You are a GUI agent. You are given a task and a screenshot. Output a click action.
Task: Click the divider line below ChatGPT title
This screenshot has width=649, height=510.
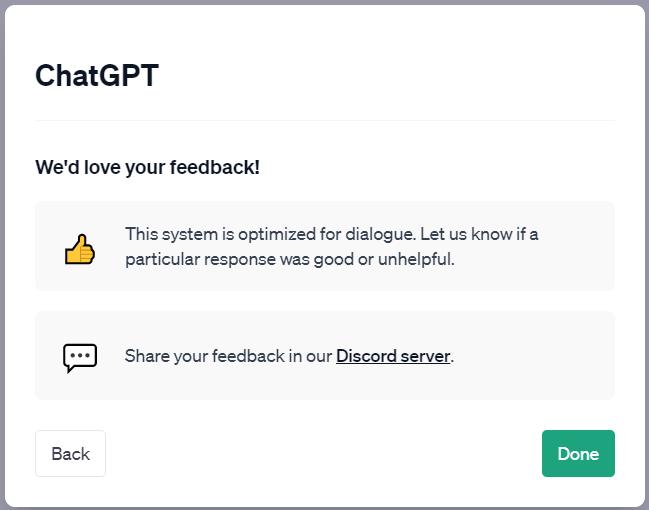(x=325, y=121)
